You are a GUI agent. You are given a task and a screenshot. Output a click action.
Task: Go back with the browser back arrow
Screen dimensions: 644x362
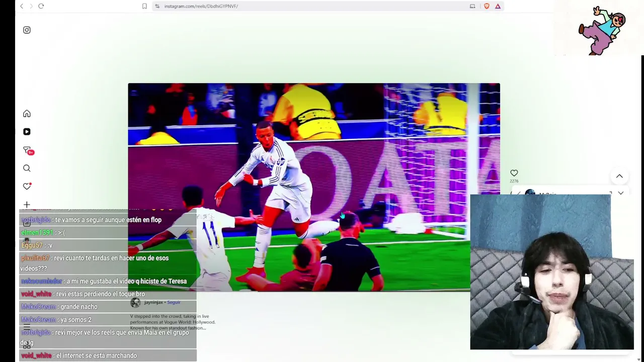tap(22, 6)
